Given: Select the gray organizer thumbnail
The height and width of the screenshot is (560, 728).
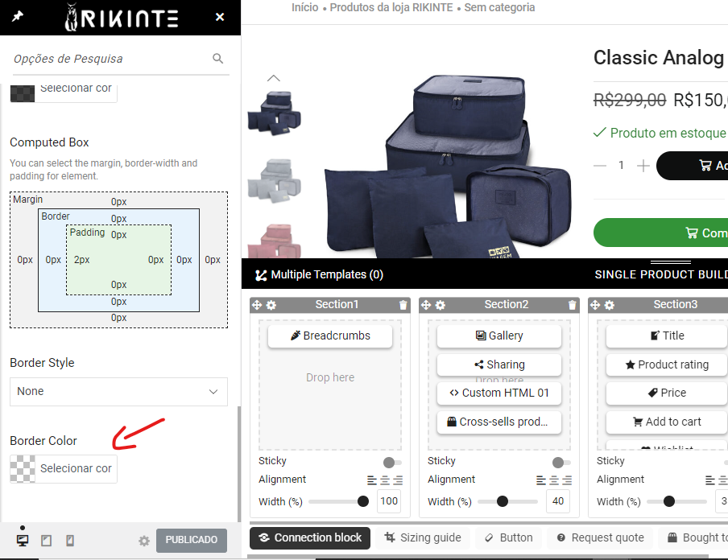Looking at the screenshot, I should click(x=275, y=181).
